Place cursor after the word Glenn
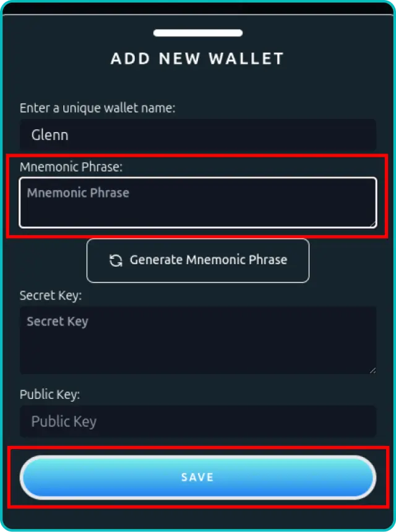Screen dimensions: 396x532 coord(69,135)
